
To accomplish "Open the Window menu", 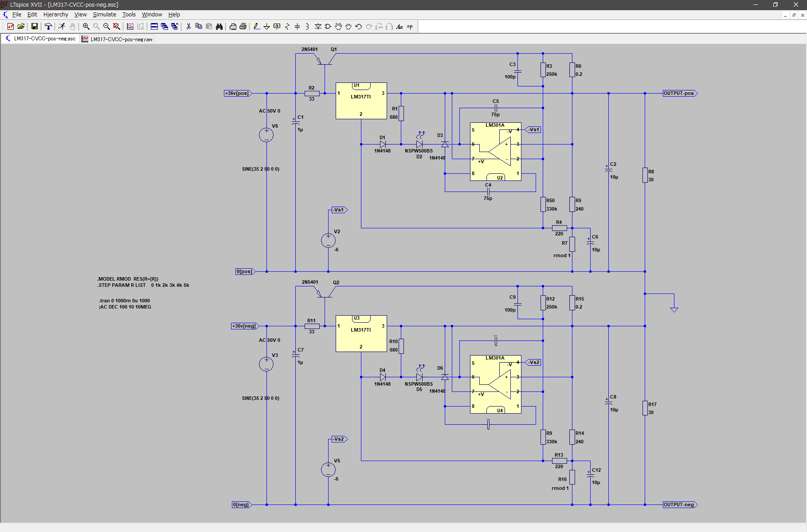I will pyautogui.click(x=152, y=15).
